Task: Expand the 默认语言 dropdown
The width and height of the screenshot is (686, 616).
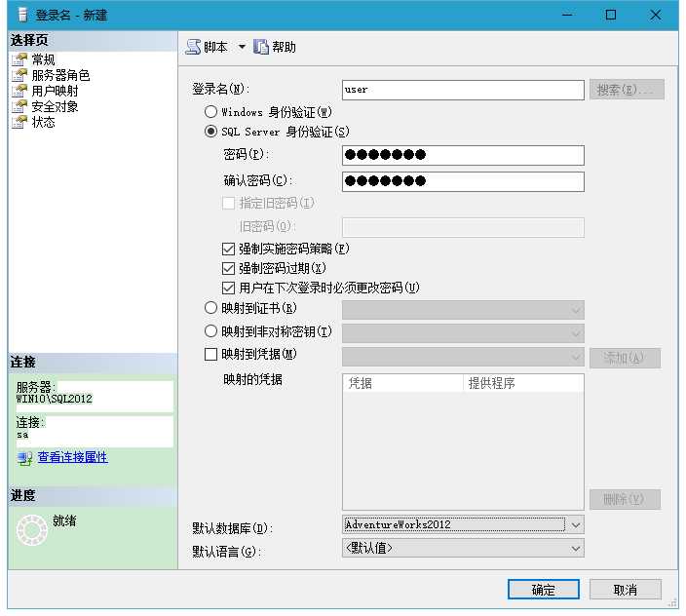Action: click(x=576, y=549)
